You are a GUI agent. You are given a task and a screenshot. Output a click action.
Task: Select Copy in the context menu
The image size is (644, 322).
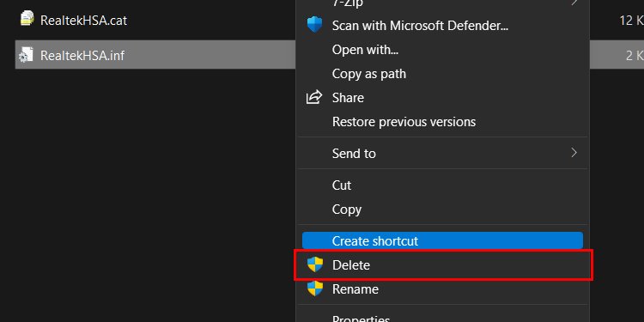click(443, 210)
